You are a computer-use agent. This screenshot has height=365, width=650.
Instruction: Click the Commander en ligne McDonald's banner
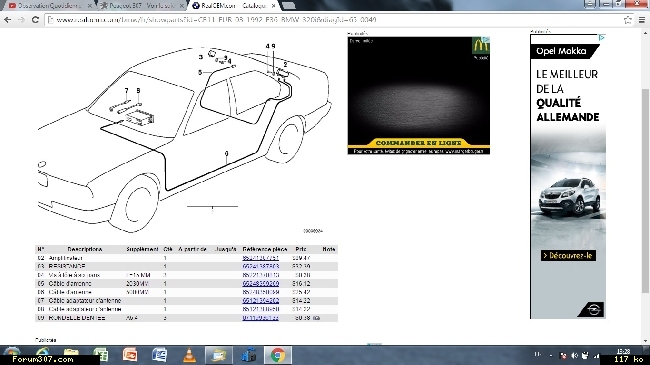pyautogui.click(x=419, y=143)
